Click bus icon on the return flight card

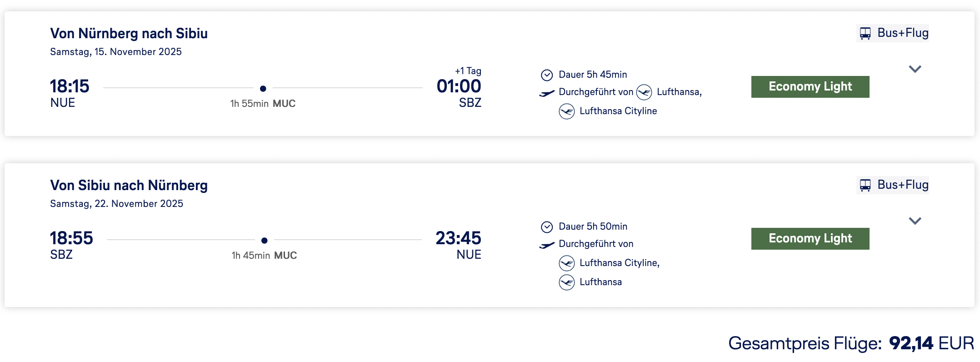[x=865, y=185]
